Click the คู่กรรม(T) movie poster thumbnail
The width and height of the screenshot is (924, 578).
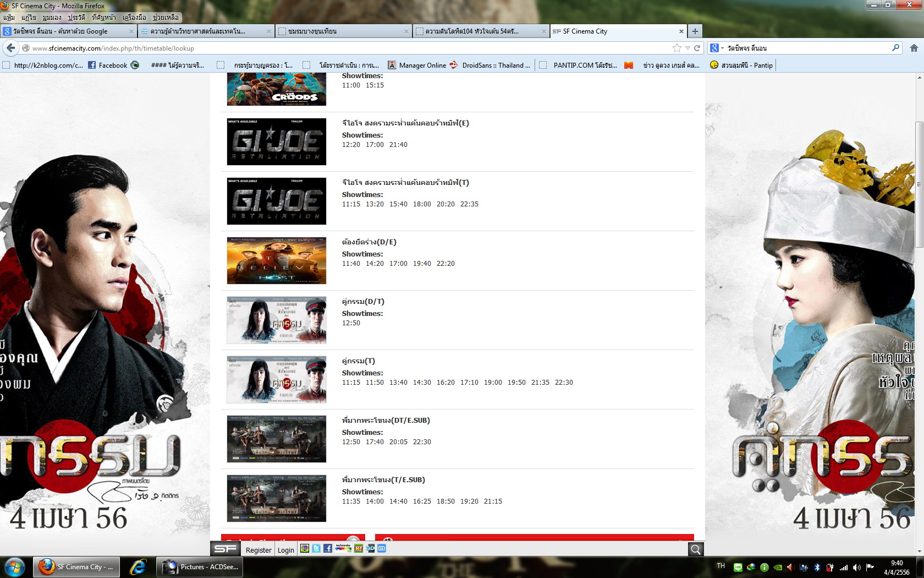point(277,379)
